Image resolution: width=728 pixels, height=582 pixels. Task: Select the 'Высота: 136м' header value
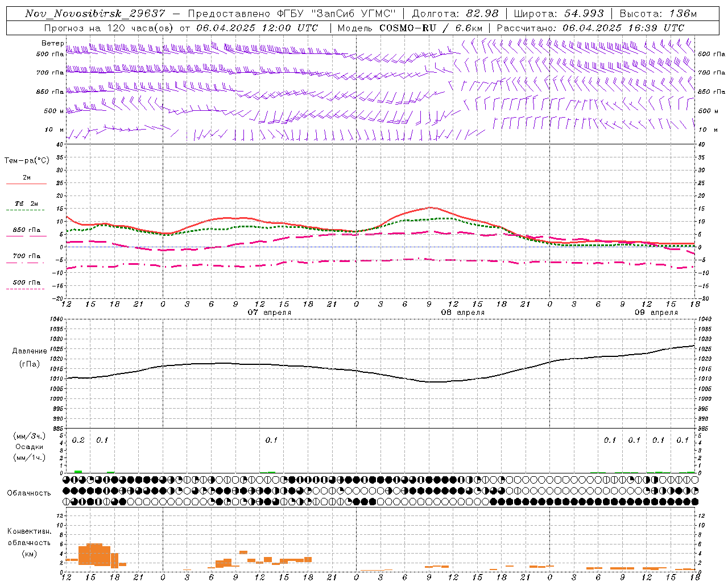658,13
